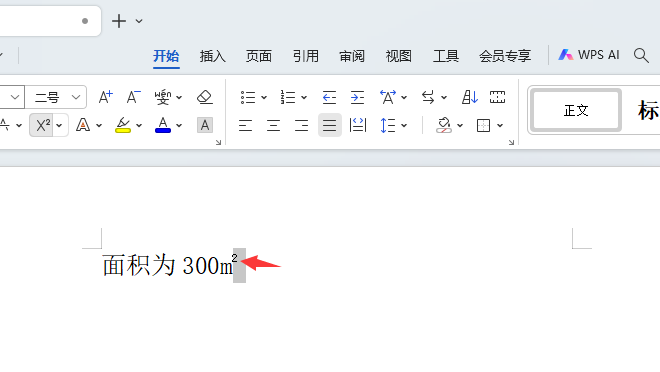
Task: Click the sort icon
Action: click(x=469, y=97)
